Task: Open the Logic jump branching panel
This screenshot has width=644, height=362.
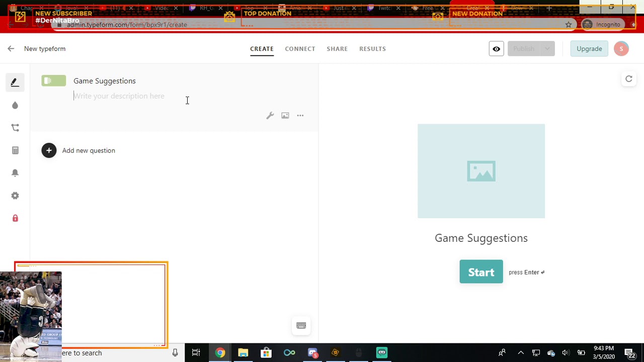Action: (x=15, y=128)
